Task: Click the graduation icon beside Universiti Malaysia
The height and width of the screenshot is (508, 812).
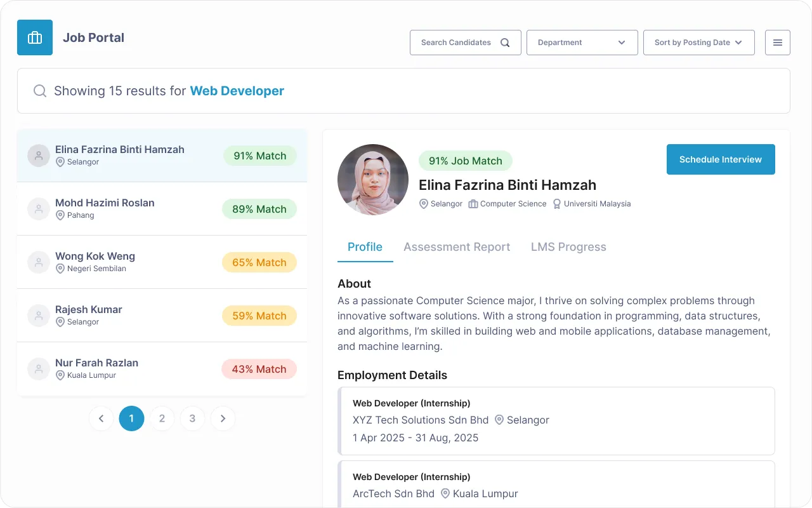Action: [x=556, y=204]
